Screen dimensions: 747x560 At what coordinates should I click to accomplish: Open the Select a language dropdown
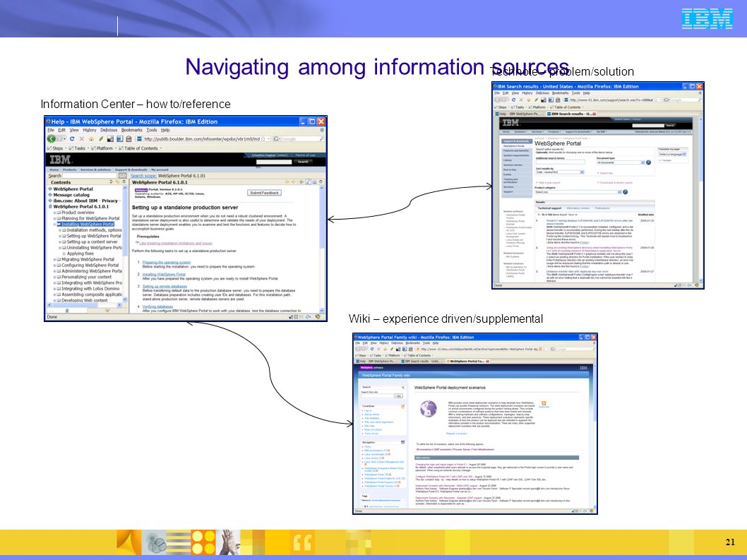point(672,155)
